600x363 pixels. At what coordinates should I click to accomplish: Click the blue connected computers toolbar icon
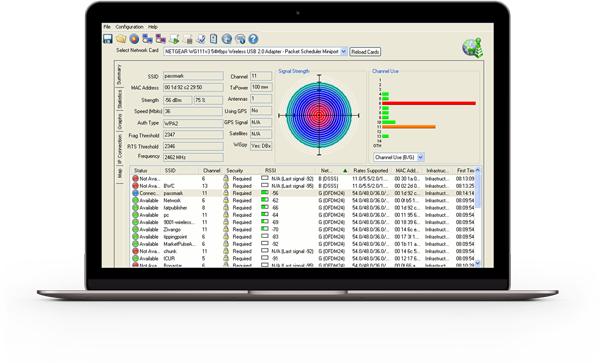[x=147, y=39]
